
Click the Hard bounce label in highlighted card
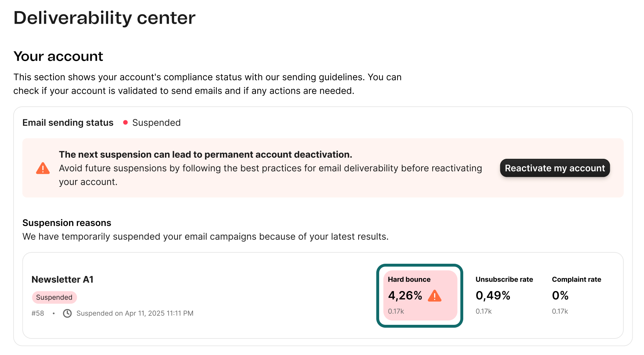click(x=409, y=280)
